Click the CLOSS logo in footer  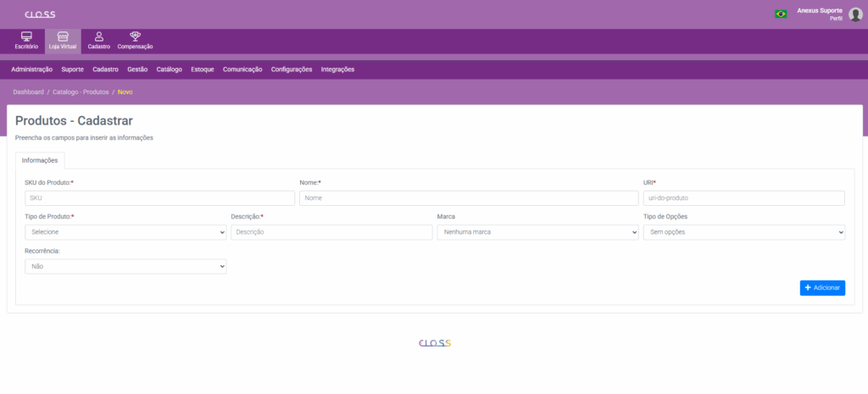click(435, 343)
